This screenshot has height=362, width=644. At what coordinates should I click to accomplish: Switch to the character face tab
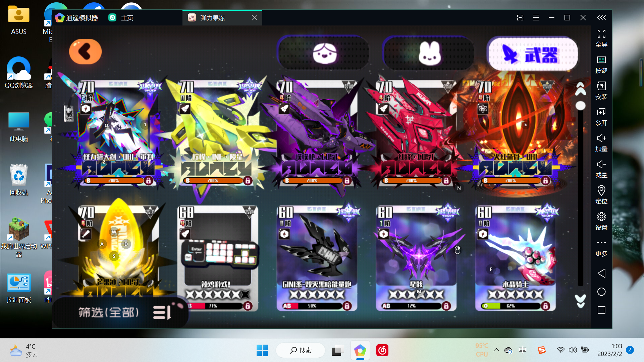point(324,53)
